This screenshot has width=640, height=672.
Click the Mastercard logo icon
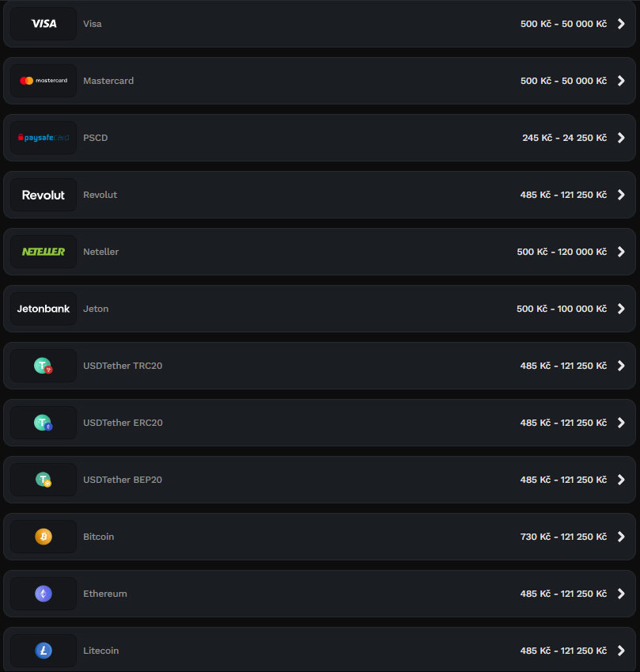(44, 81)
